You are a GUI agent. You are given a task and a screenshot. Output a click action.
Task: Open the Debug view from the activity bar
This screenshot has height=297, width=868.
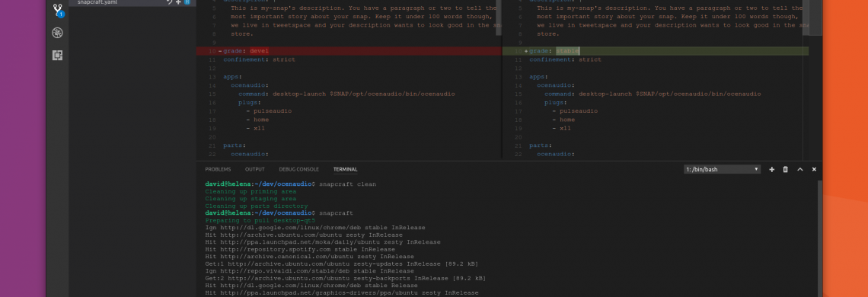tap(57, 33)
